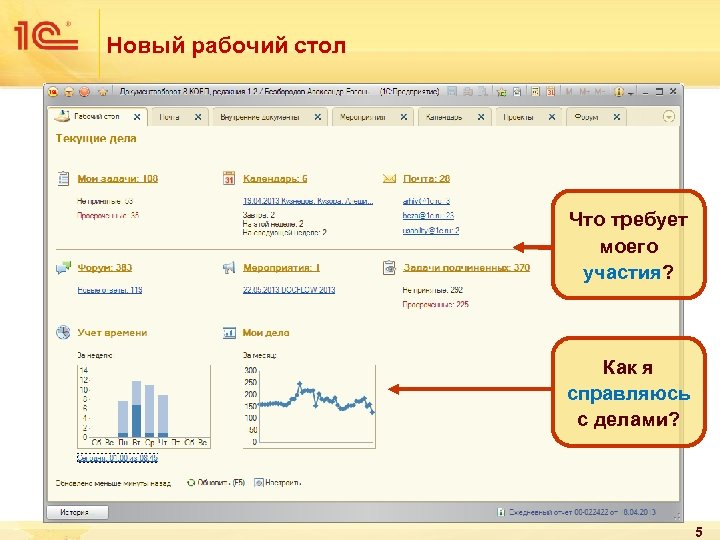Close the Почта tab
The image size is (720, 540).
pos(198,117)
